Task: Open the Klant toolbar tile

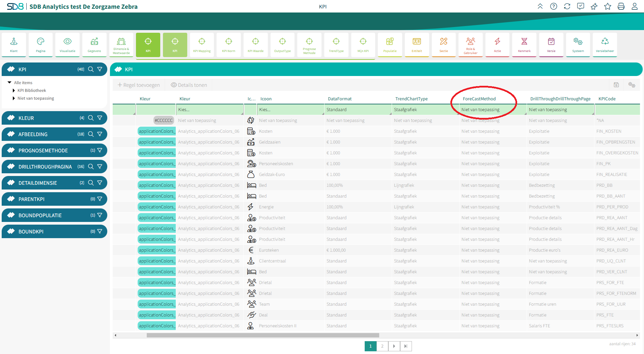Action: click(14, 45)
